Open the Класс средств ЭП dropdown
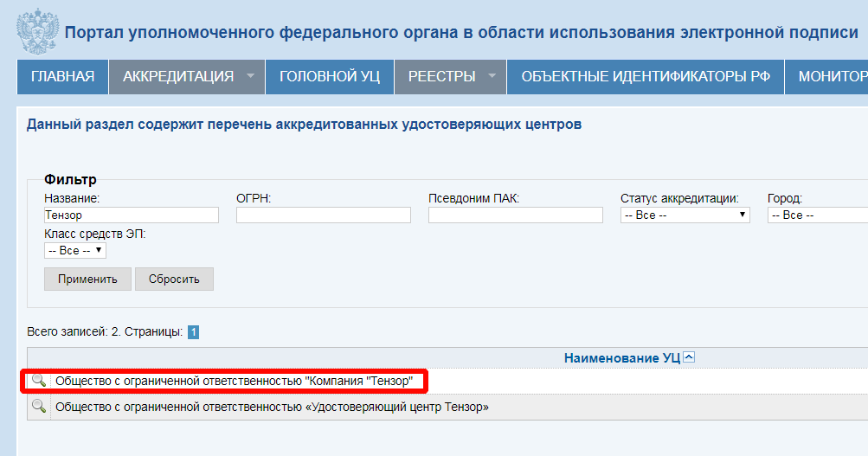 click(74, 250)
